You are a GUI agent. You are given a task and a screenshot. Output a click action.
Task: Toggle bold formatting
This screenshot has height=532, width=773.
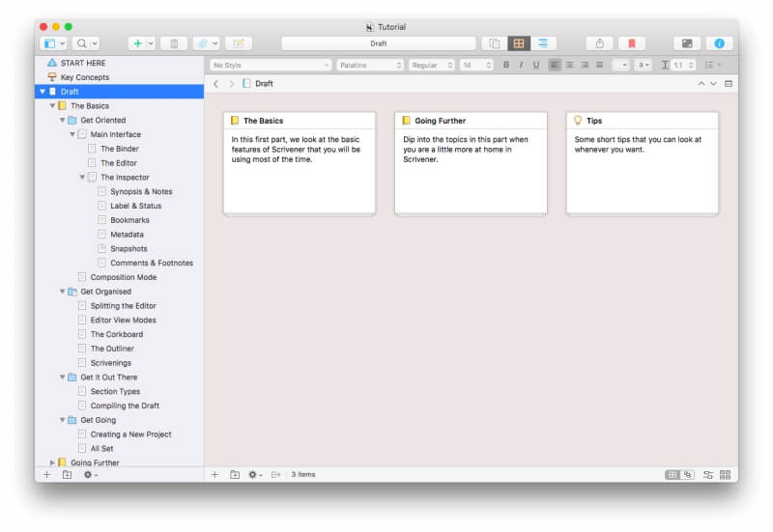click(505, 65)
